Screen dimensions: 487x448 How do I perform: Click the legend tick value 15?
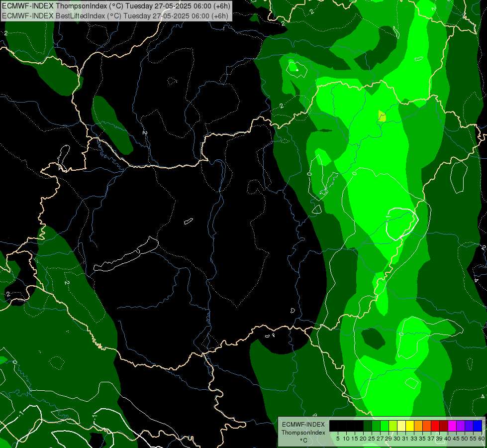tap(355, 439)
